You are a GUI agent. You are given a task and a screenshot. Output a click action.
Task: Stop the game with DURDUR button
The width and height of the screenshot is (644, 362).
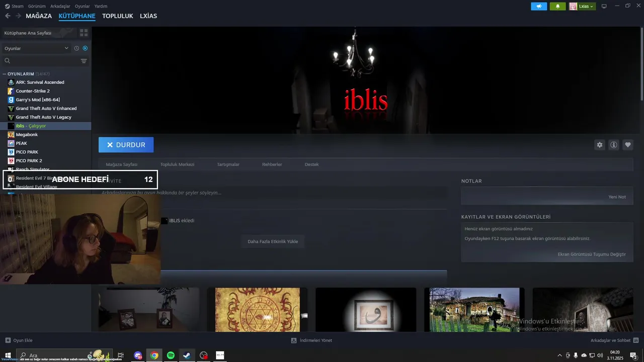coord(126,145)
